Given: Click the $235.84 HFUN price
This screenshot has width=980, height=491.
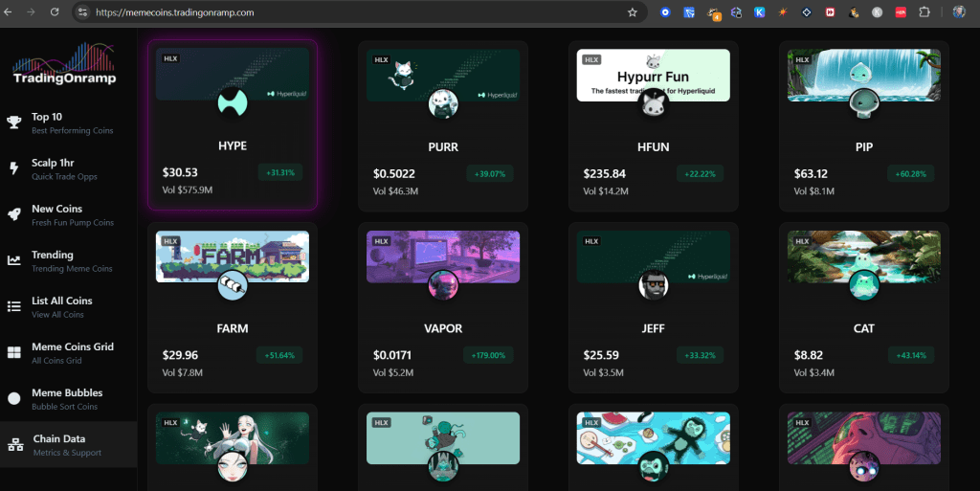Looking at the screenshot, I should click(605, 173).
